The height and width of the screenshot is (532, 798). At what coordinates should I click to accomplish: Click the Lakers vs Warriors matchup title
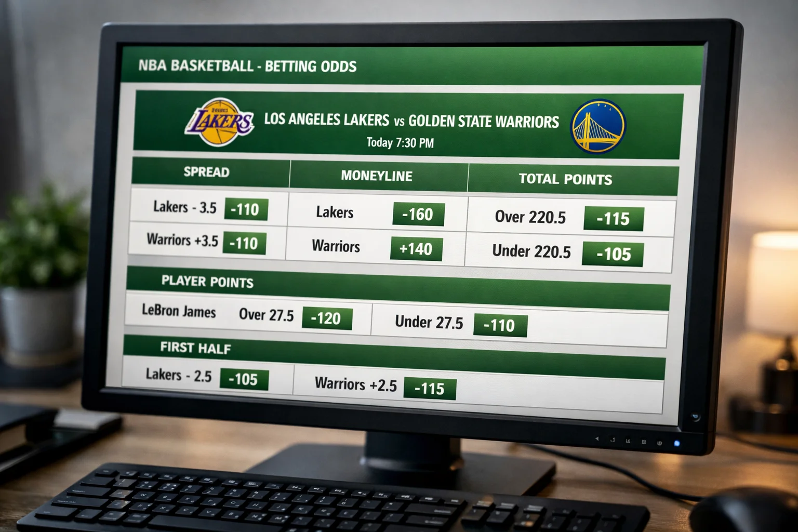pos(411,121)
